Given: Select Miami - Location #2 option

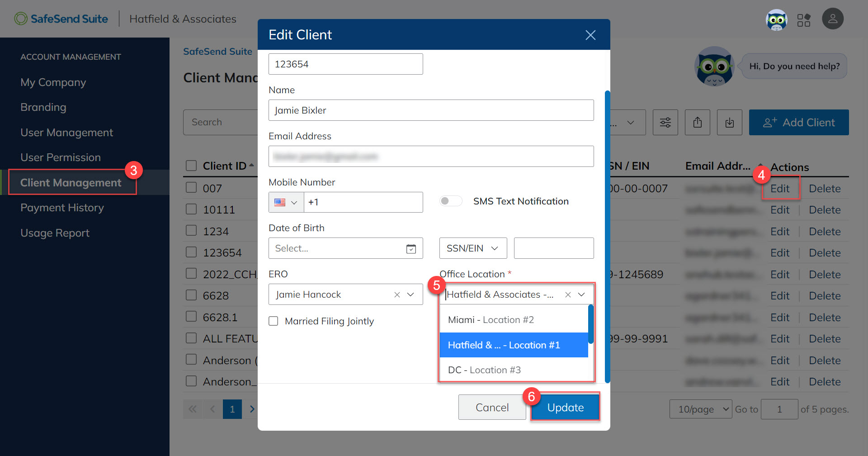Looking at the screenshot, I should click(x=514, y=320).
